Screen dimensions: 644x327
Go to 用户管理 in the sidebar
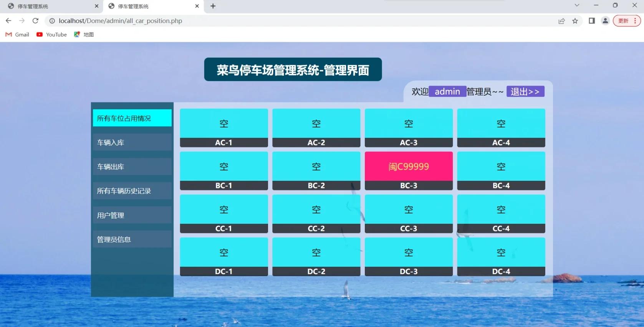point(132,215)
